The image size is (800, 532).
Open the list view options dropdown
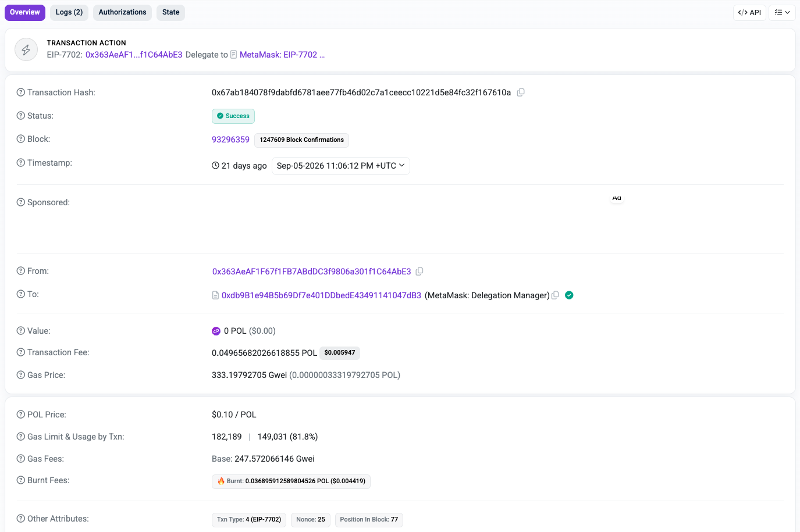[782, 12]
